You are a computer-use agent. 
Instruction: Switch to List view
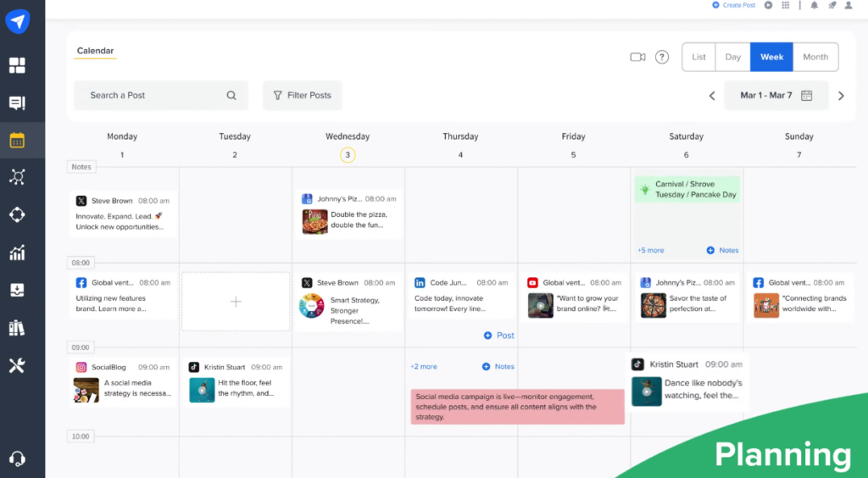pos(698,57)
